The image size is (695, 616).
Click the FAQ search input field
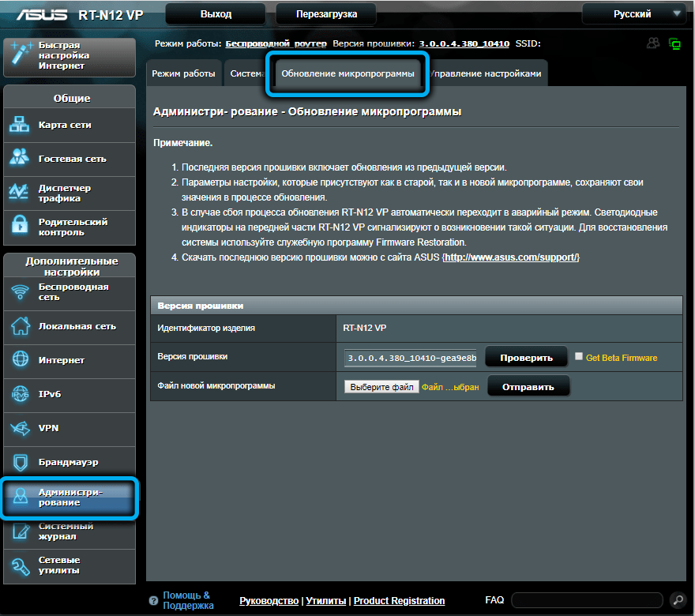(587, 599)
